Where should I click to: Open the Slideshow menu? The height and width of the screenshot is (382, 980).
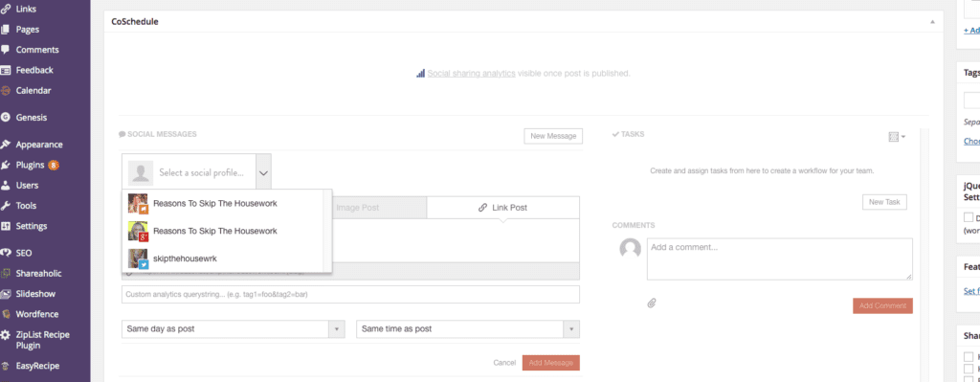pyautogui.click(x=35, y=294)
